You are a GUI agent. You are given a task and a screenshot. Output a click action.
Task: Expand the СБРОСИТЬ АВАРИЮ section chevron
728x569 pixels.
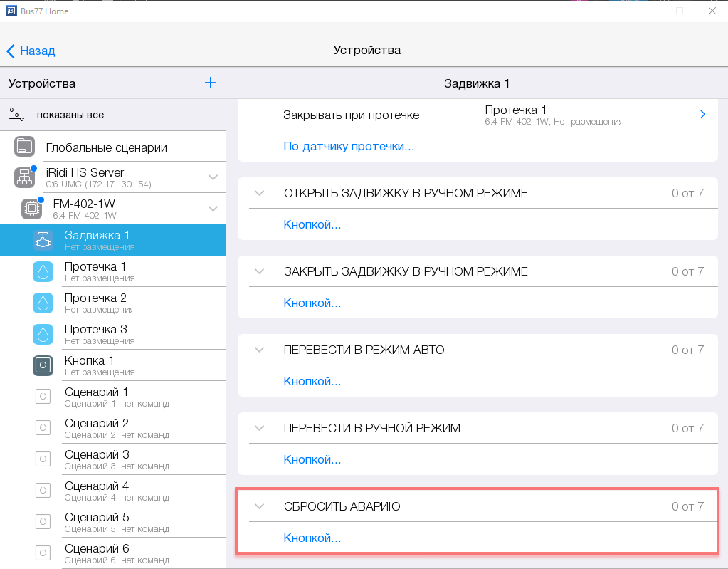pyautogui.click(x=259, y=506)
